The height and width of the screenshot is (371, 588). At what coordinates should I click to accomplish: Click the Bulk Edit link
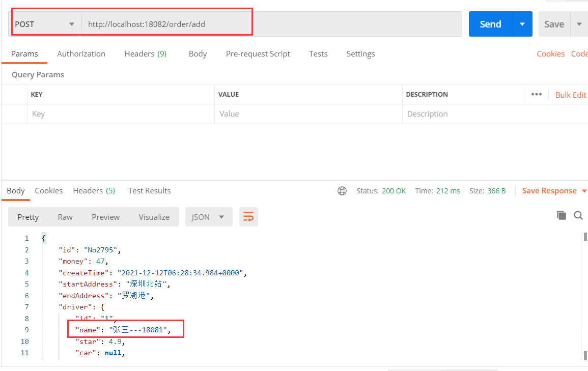click(570, 95)
